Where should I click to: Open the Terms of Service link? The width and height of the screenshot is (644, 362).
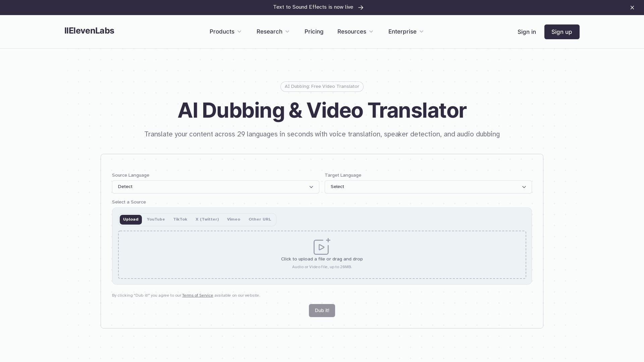197,295
